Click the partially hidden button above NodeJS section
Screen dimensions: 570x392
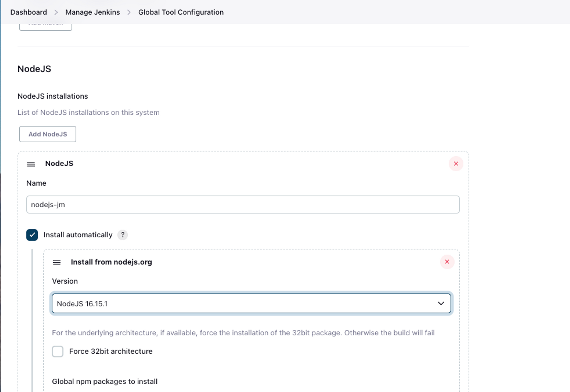[x=46, y=27]
